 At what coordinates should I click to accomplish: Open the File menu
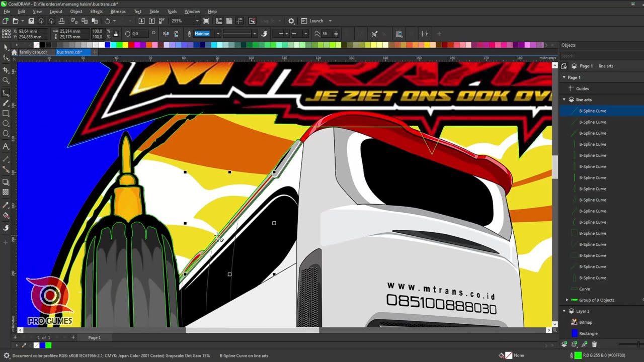(7, 12)
